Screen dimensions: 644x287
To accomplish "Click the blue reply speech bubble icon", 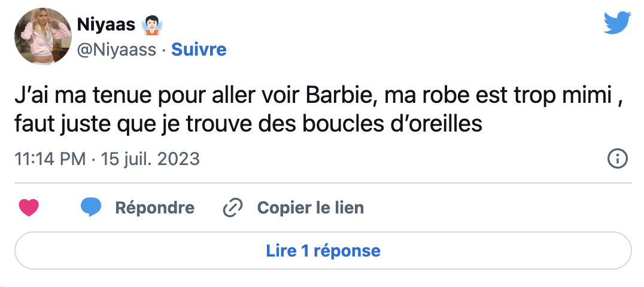I will coord(90,207).
